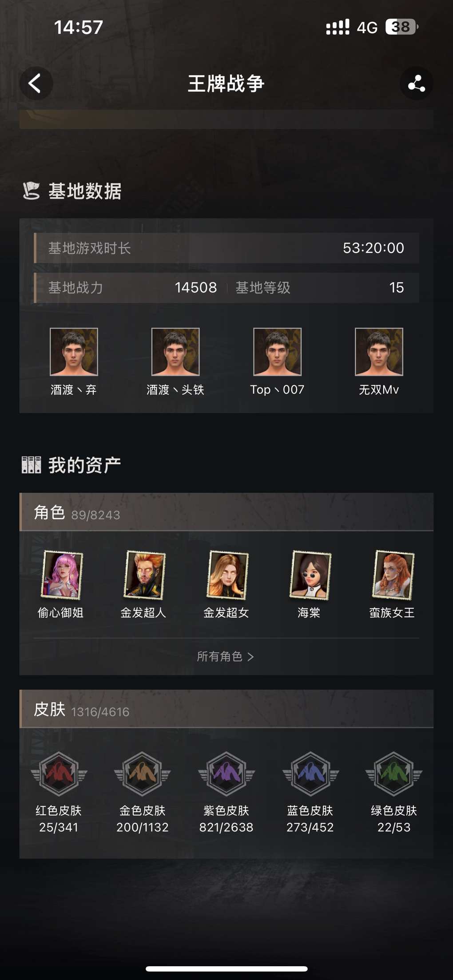
Task: Select the red skin badge icon
Action: [x=59, y=774]
